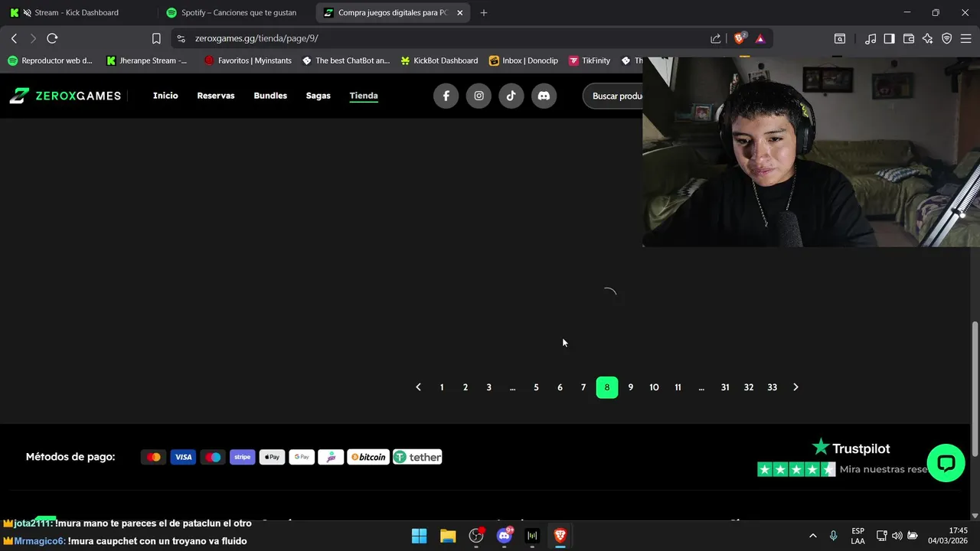
Task: Open Leo AI sparkle icon
Action: click(927, 38)
